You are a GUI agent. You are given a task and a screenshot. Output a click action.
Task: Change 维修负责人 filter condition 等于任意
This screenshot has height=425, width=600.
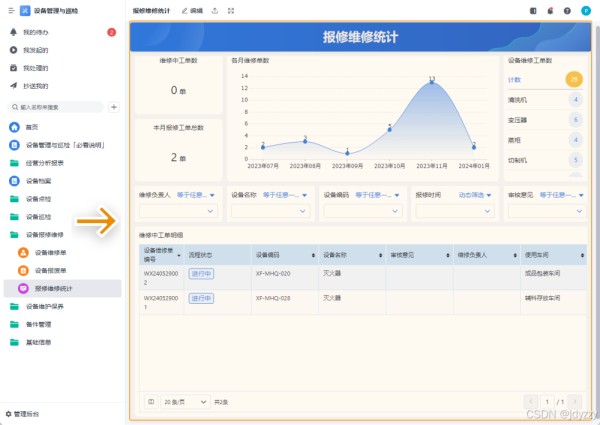click(196, 195)
